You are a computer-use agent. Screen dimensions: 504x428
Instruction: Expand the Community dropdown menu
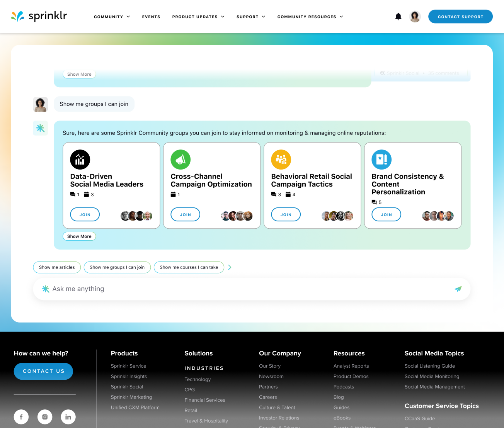(112, 17)
